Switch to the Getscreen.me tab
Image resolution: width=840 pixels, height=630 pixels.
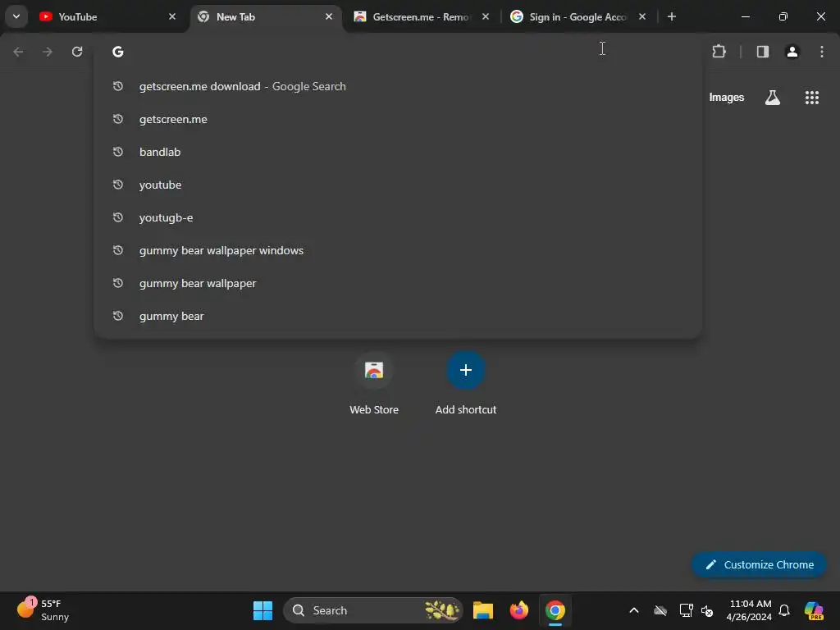tap(421, 16)
